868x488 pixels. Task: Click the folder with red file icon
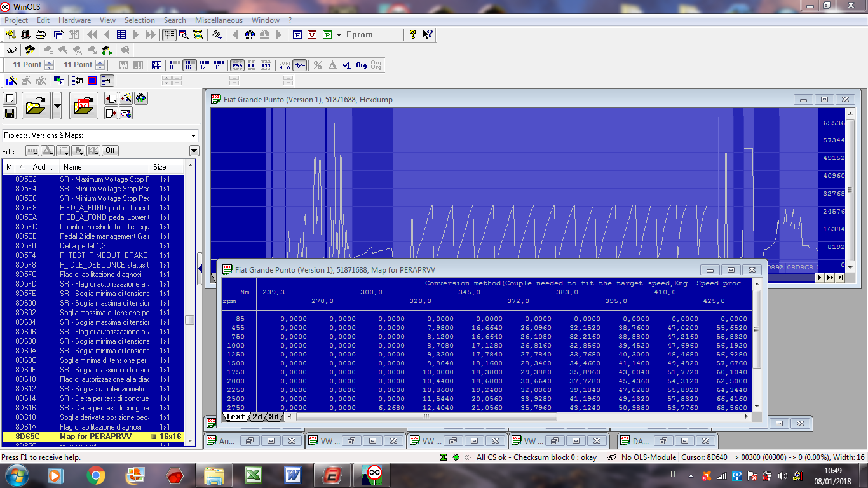click(x=83, y=105)
